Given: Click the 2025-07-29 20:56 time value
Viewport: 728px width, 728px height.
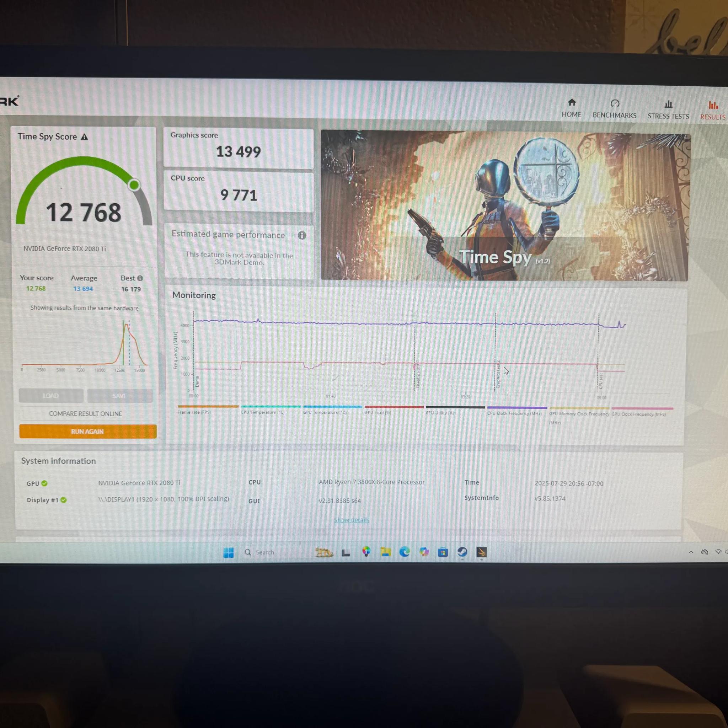Looking at the screenshot, I should (x=569, y=483).
